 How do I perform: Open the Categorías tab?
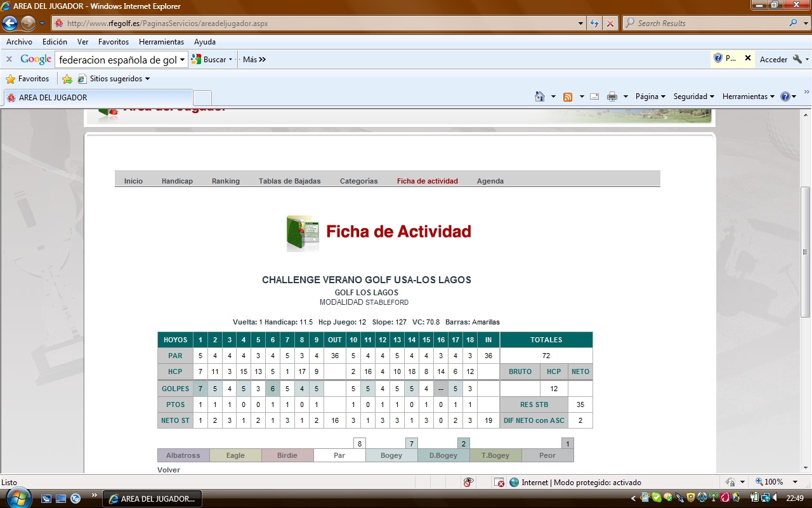[x=359, y=181]
